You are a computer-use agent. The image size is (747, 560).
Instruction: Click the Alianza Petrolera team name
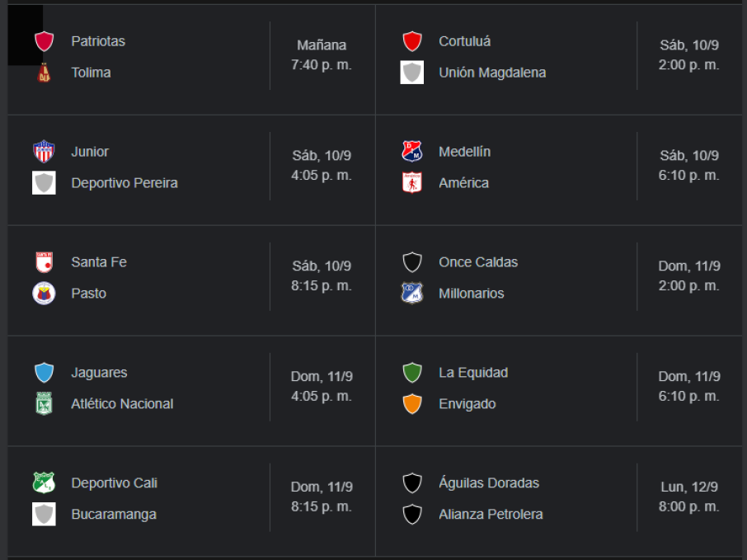click(x=491, y=515)
